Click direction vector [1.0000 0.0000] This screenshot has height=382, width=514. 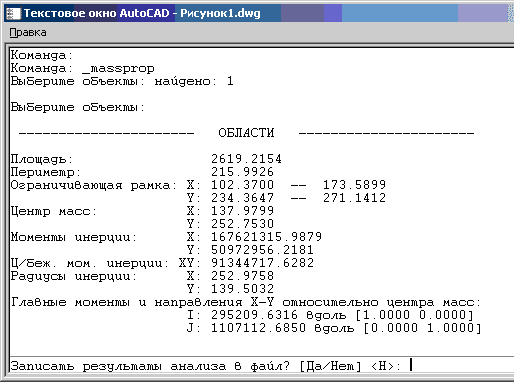(414, 315)
